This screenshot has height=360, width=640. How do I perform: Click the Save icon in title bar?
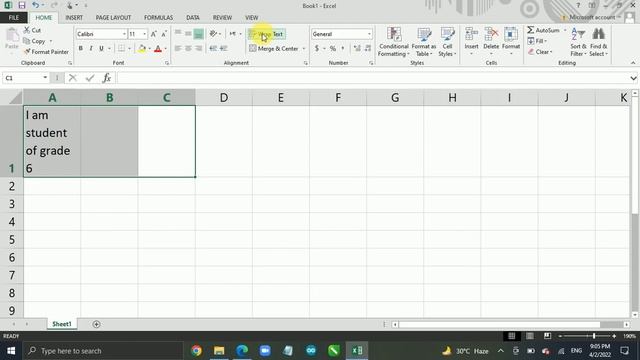22,5
